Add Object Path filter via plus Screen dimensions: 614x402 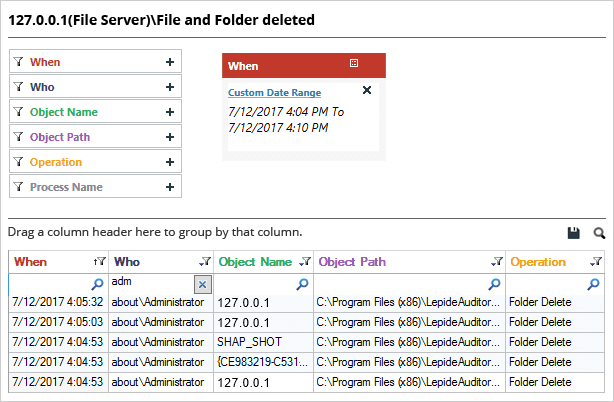pyautogui.click(x=170, y=137)
